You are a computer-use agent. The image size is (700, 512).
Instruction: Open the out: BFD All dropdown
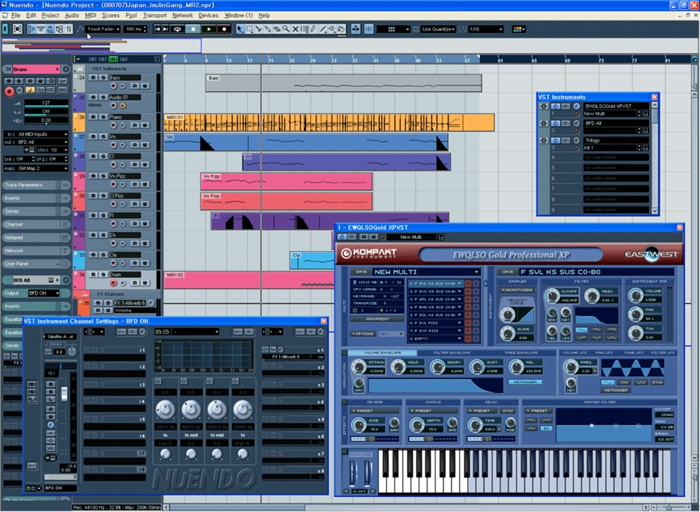click(36, 142)
